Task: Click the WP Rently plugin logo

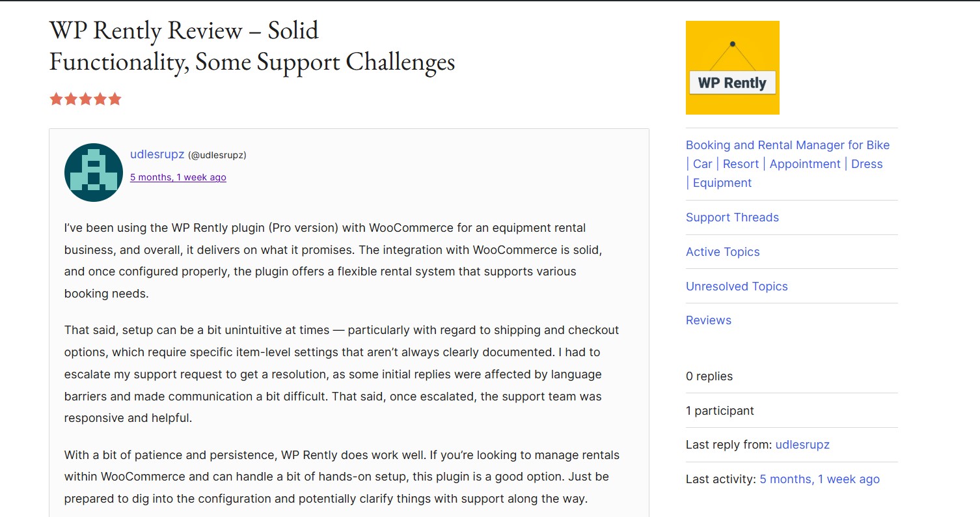Action: point(732,68)
